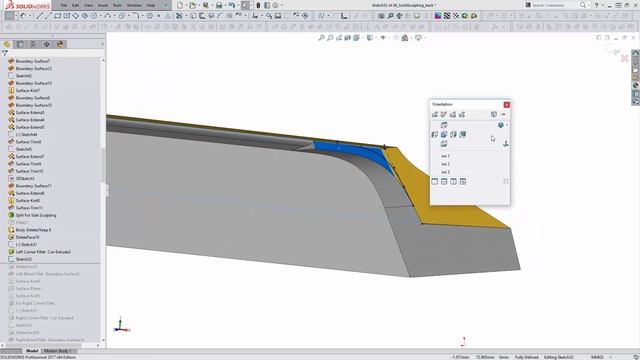The image size is (640, 360).
Task: Open the Appearances tab in right task pane
Action: pos(636,85)
